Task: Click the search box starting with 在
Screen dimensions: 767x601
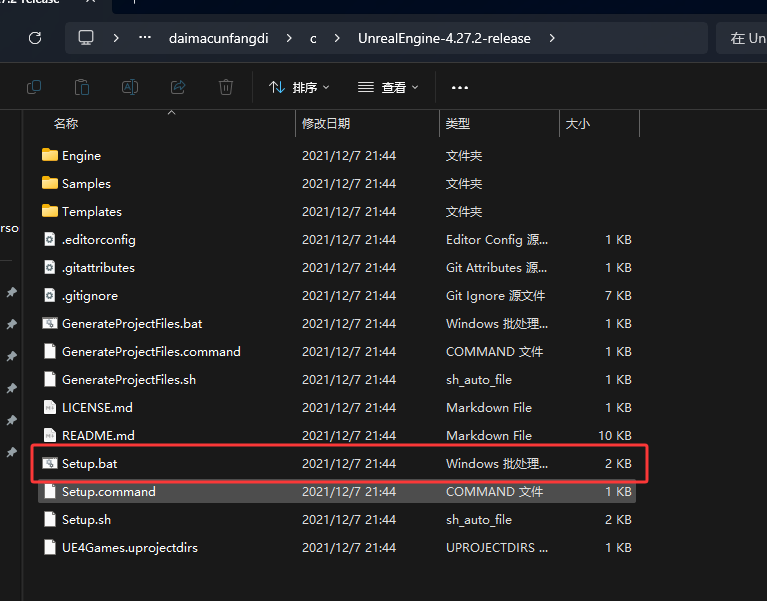Action: pyautogui.click(x=742, y=38)
